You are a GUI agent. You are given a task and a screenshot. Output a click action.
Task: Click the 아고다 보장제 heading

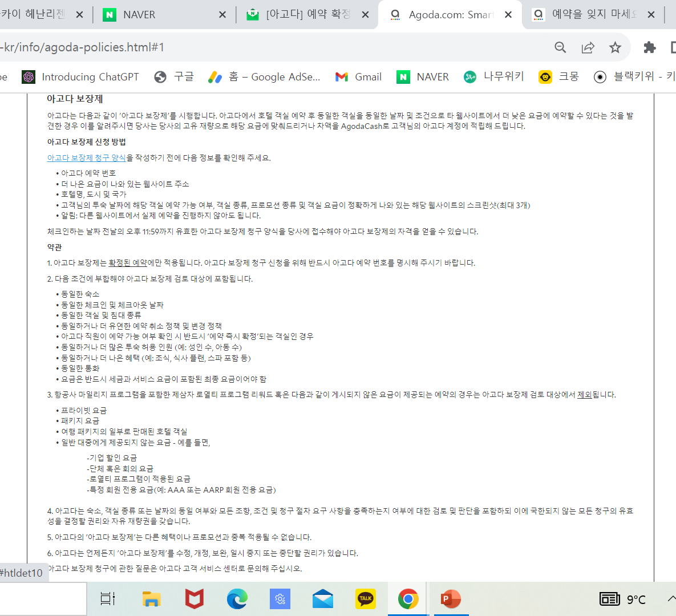click(75, 99)
